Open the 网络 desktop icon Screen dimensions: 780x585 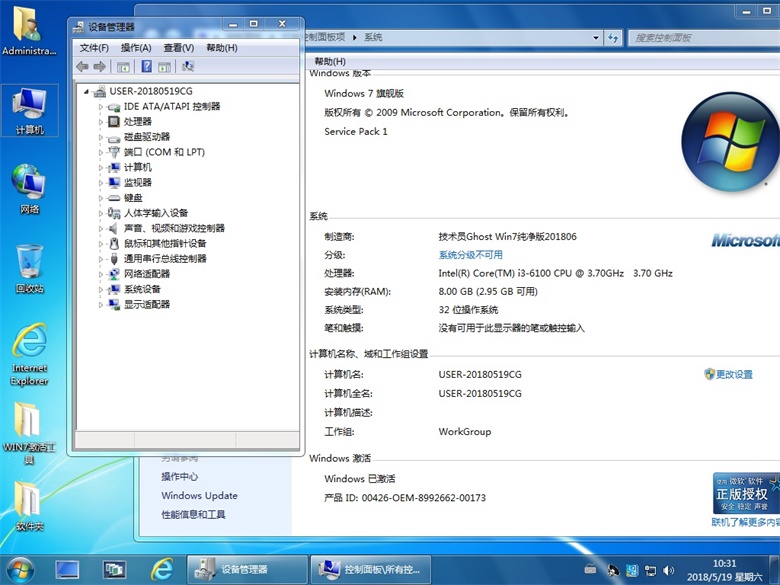pyautogui.click(x=28, y=186)
